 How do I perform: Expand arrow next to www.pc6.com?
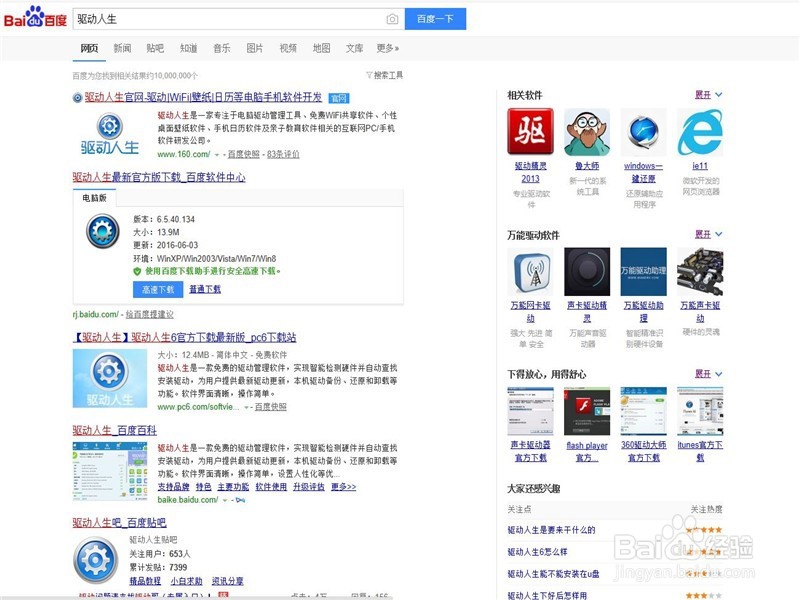(246, 407)
